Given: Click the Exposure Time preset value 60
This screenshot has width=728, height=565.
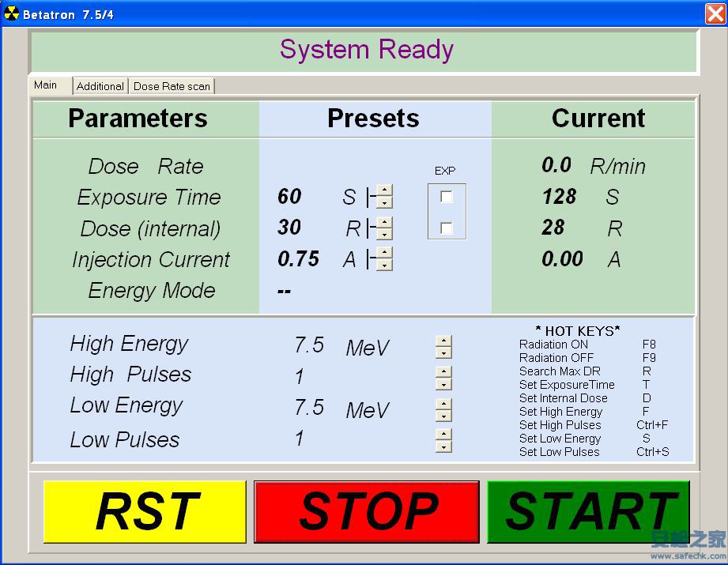Looking at the screenshot, I should [x=289, y=197].
